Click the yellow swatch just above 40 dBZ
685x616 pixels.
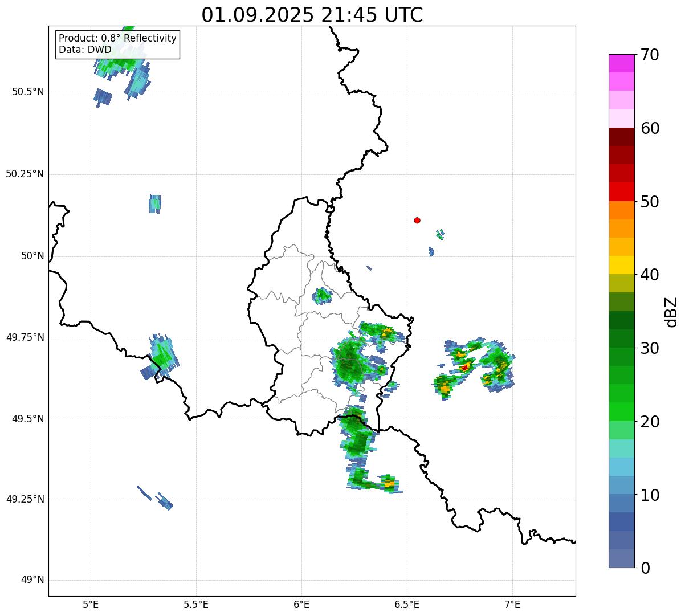click(621, 265)
